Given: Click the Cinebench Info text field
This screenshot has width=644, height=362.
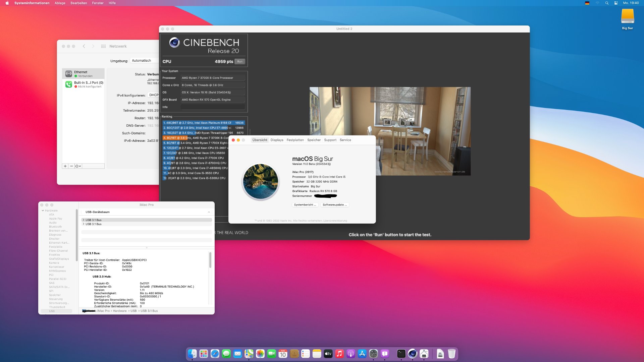Looking at the screenshot, I should 213,107.
